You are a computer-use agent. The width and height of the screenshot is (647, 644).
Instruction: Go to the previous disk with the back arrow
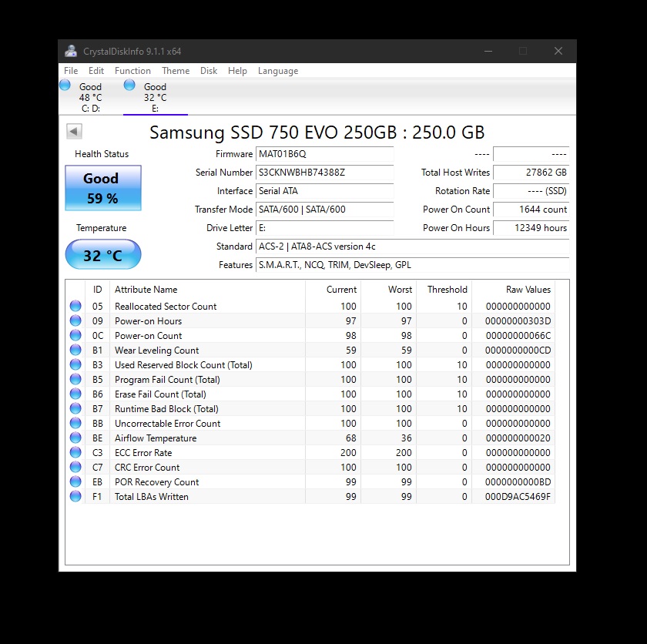[x=74, y=132]
